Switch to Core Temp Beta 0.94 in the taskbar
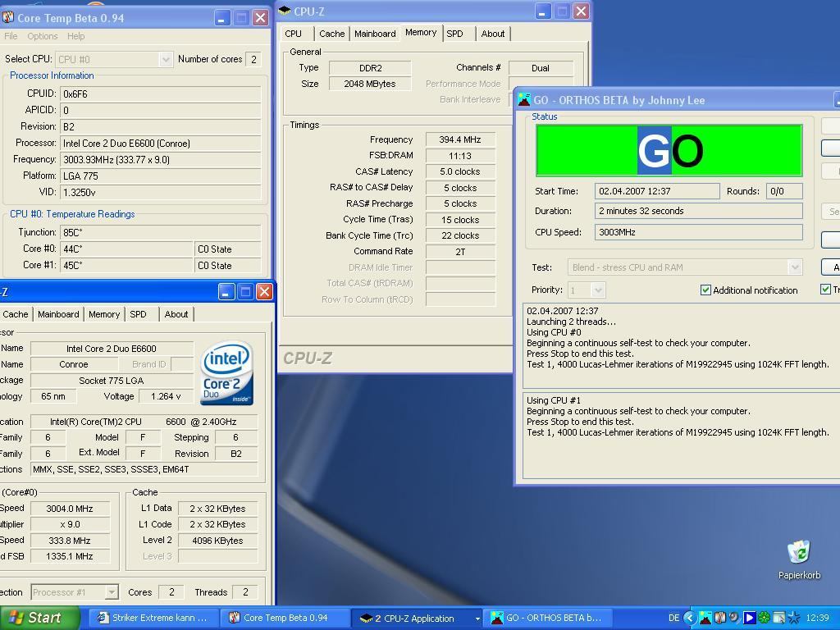Screen dimensions: 840x630 [x=285, y=618]
